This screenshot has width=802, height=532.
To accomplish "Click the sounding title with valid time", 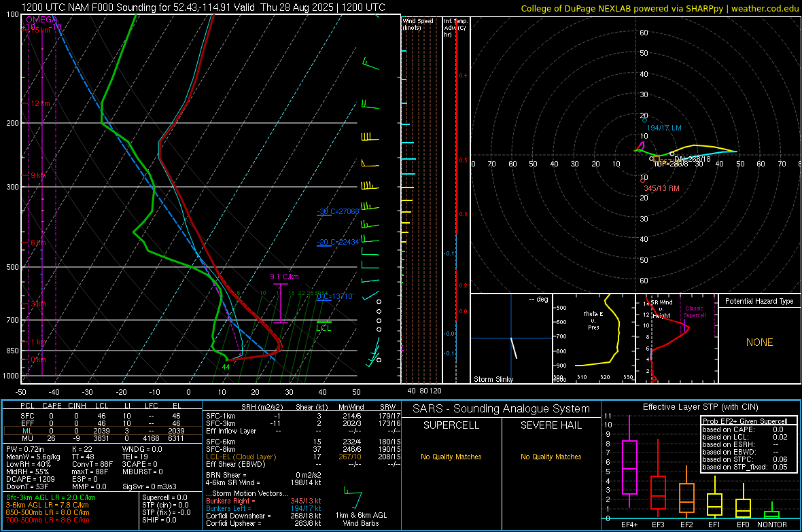I will pyautogui.click(x=203, y=7).
